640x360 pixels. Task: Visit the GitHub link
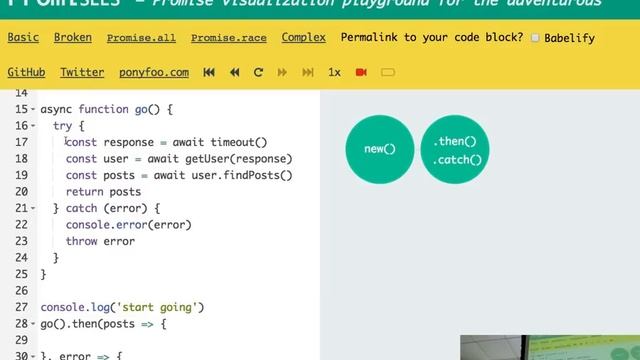[x=26, y=72]
